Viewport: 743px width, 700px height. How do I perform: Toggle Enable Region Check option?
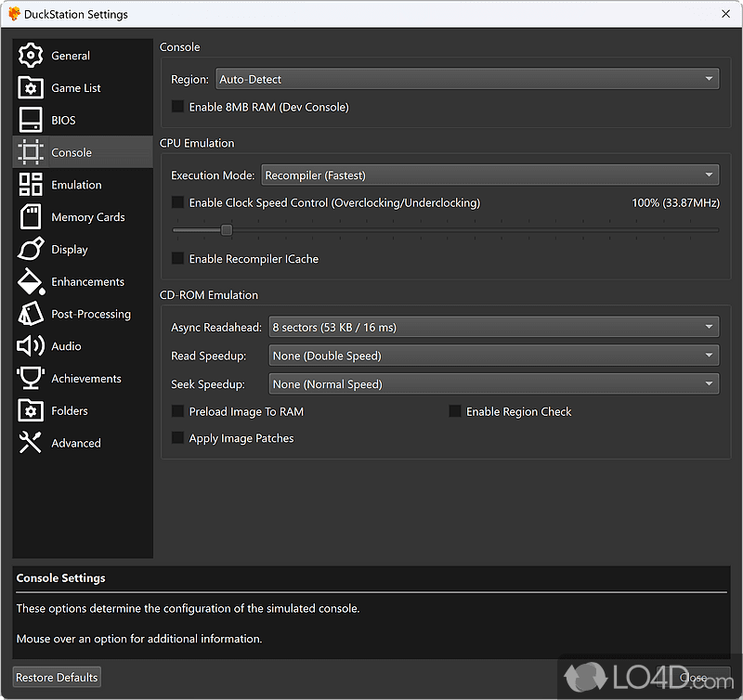454,411
